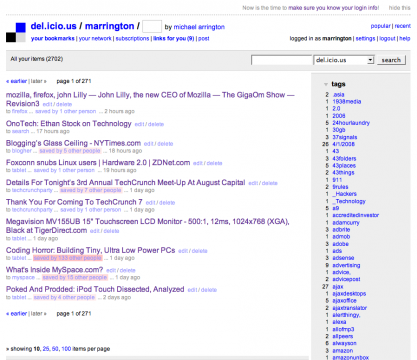Select the accreditedinvestor tag in sidebar

point(355,215)
